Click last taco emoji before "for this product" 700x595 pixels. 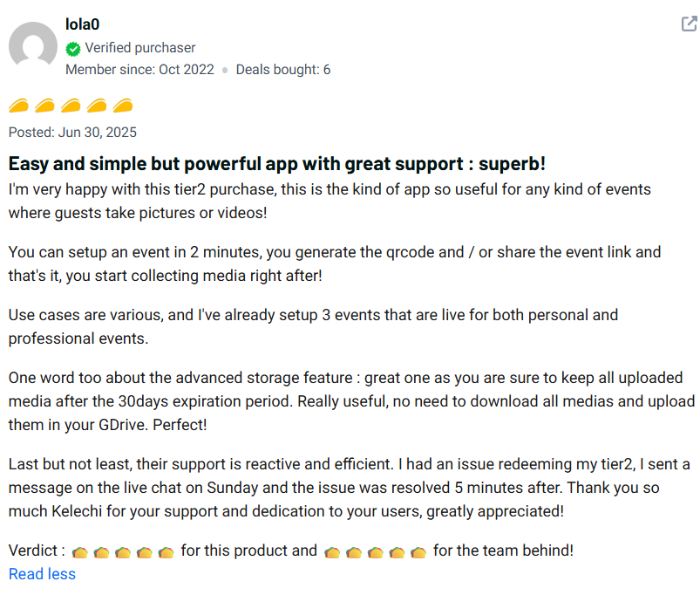[x=167, y=552]
